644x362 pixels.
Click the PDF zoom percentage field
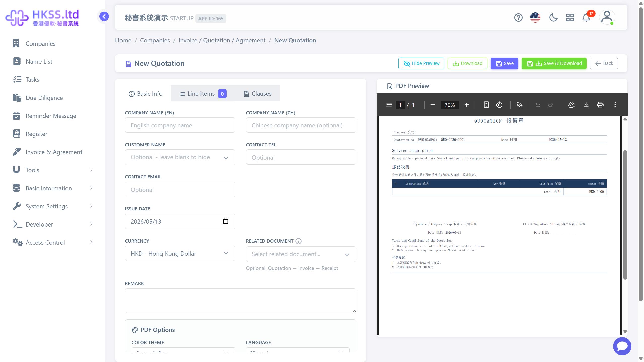[449, 105]
